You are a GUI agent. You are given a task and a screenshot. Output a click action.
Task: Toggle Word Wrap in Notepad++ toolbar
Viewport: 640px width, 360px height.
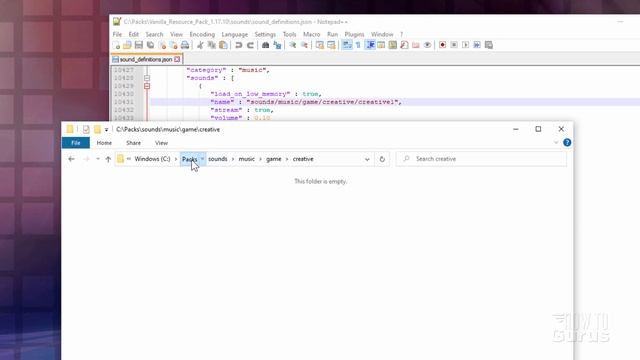tap(347, 45)
